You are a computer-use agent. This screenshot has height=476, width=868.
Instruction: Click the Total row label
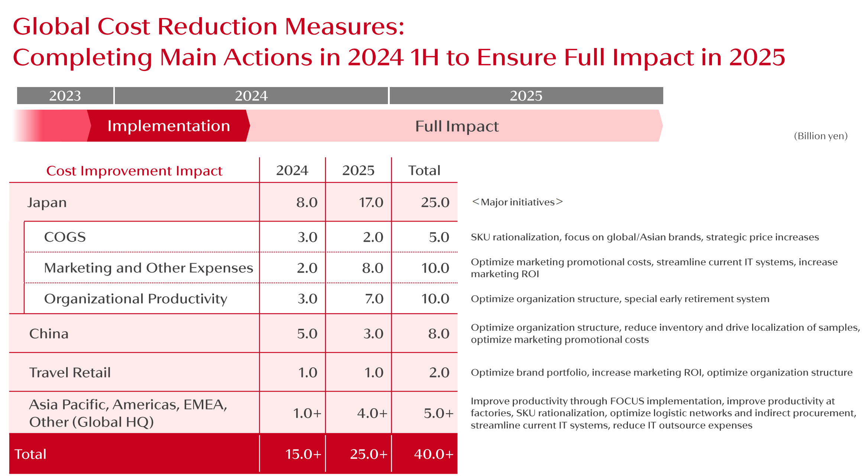coord(30,454)
